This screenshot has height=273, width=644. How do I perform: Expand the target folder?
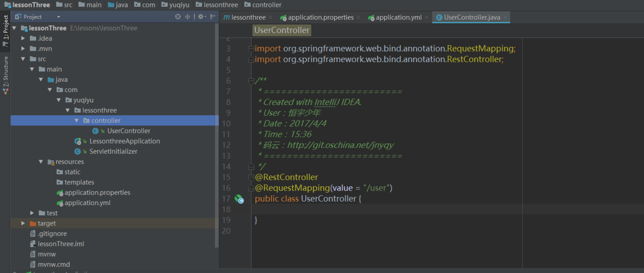[x=23, y=224]
